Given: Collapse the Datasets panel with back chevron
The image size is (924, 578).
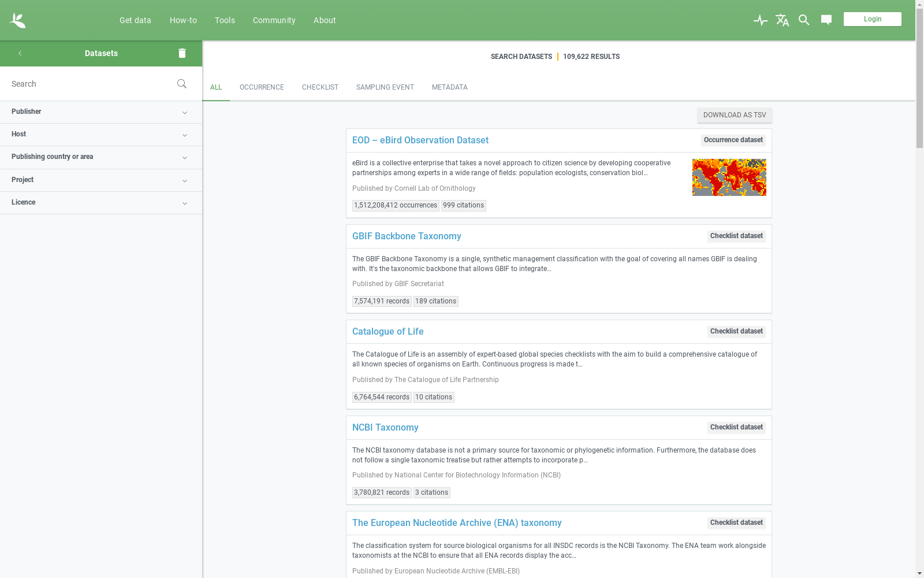Looking at the screenshot, I should (20, 53).
